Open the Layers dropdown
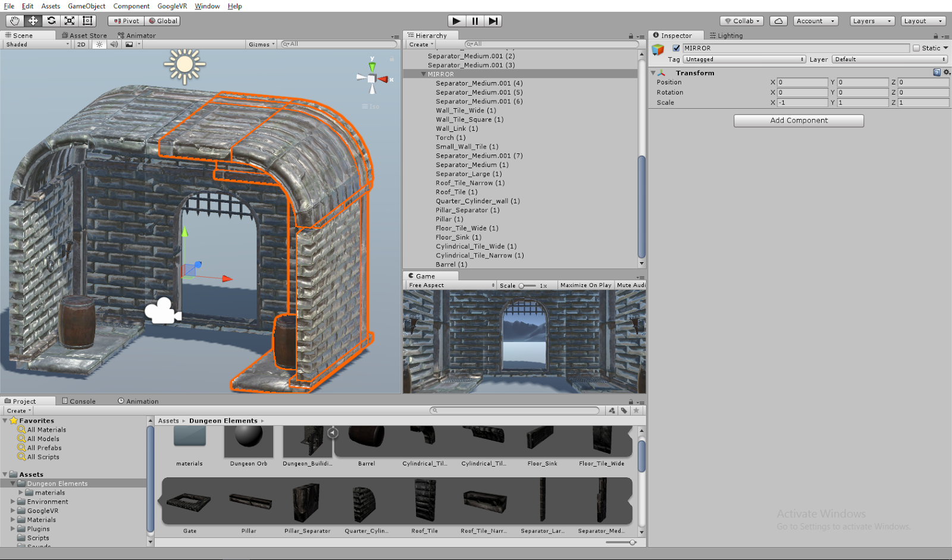The image size is (952, 560). click(x=872, y=21)
